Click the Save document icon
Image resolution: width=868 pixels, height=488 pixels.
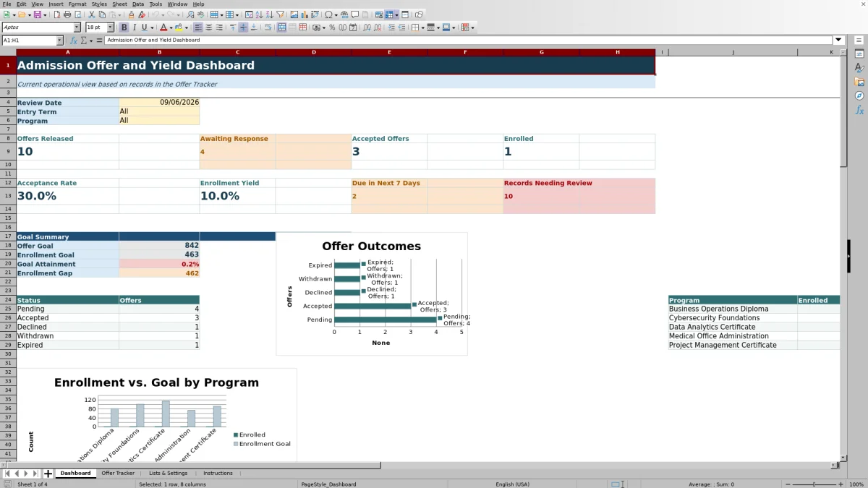point(38,14)
